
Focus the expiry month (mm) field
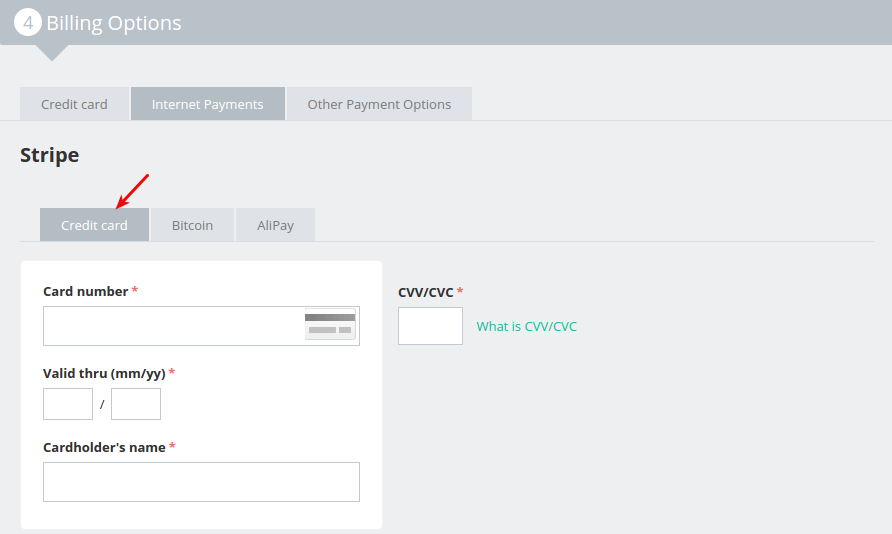68,404
